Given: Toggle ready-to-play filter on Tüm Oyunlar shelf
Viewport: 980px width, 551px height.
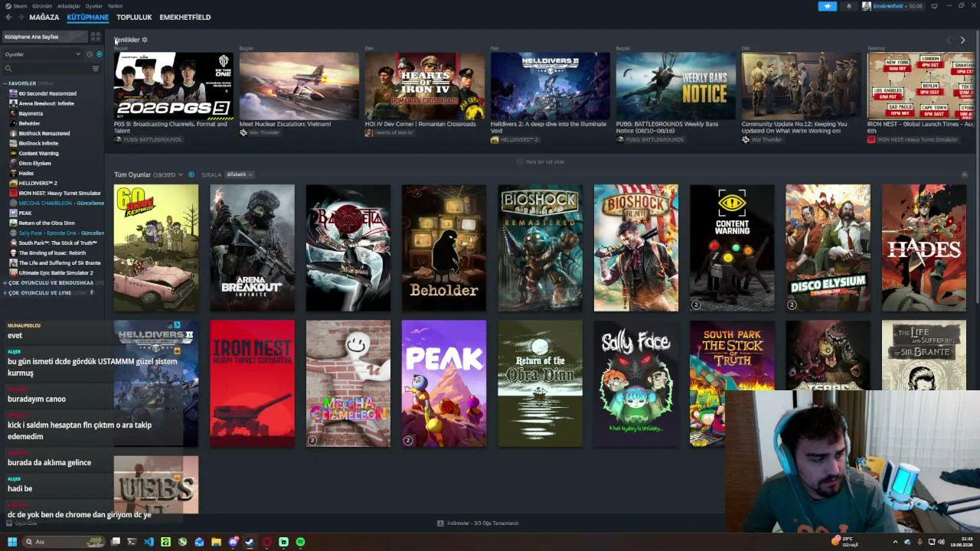Looking at the screenshot, I should (191, 174).
